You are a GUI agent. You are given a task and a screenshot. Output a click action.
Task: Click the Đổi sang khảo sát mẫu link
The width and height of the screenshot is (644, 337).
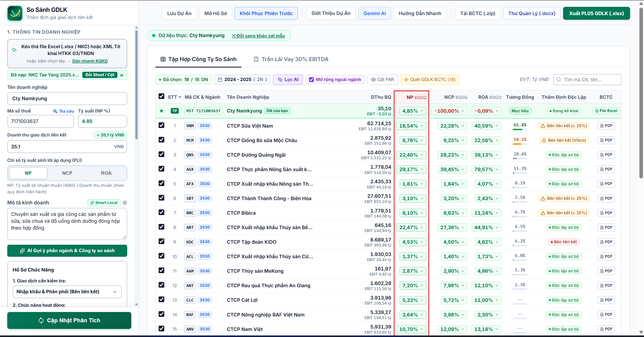(258, 35)
